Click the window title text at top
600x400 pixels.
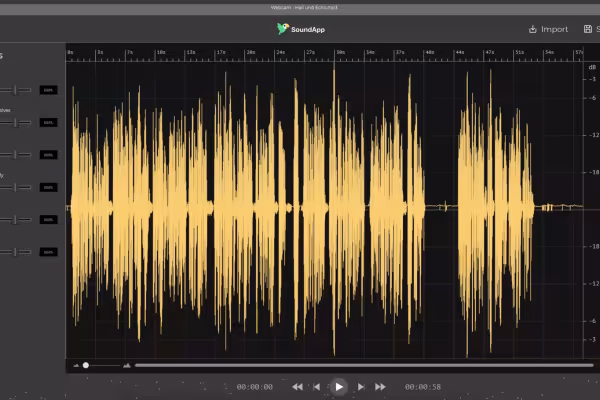coord(304,8)
